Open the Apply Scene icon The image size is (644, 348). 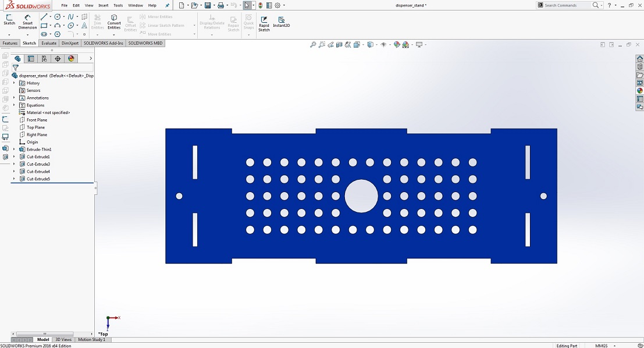tap(406, 44)
